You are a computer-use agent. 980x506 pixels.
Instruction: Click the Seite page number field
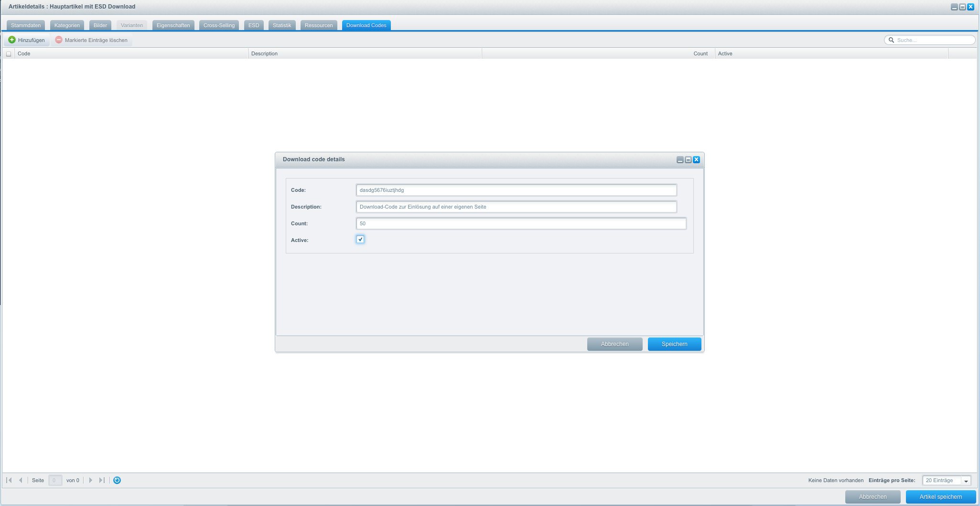(x=55, y=480)
